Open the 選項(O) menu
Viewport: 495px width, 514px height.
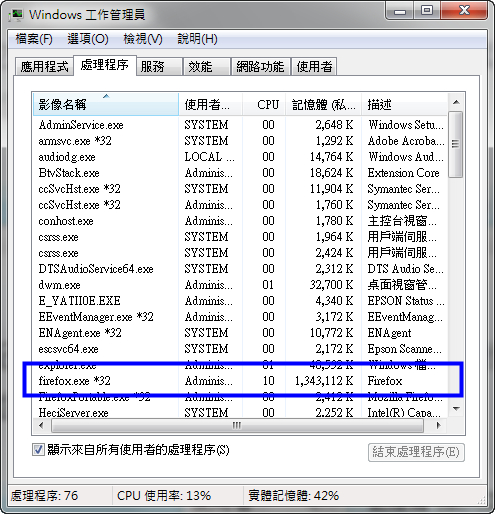coord(88,39)
